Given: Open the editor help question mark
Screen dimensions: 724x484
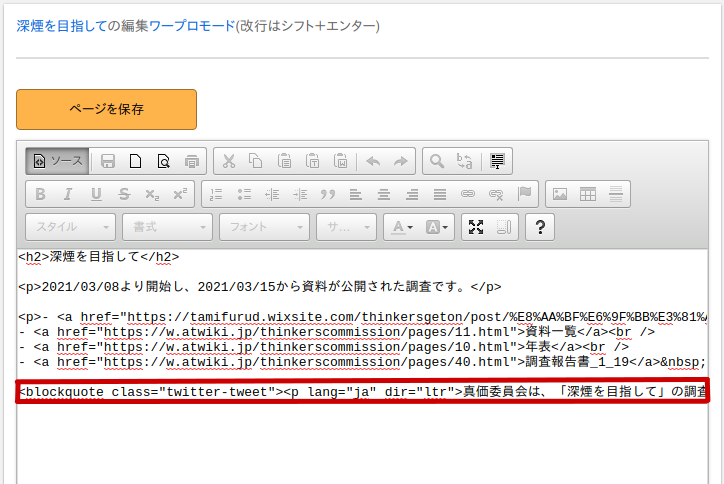Looking at the screenshot, I should 540,227.
